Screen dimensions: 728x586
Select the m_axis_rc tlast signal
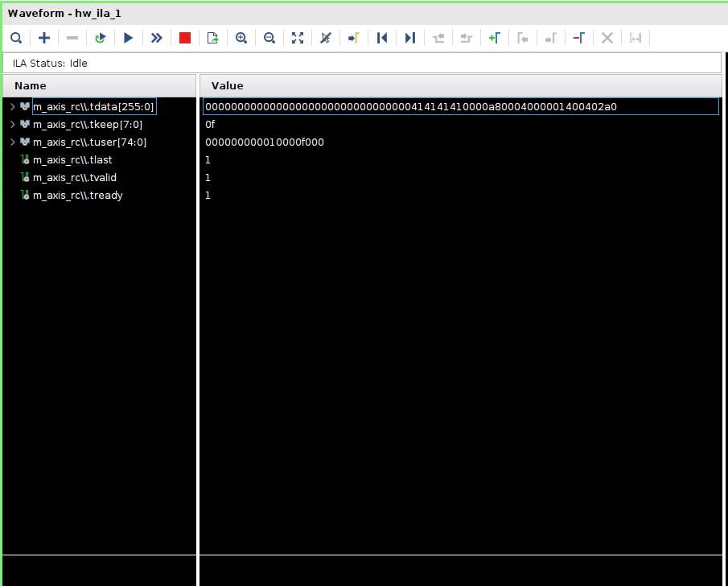[72, 160]
